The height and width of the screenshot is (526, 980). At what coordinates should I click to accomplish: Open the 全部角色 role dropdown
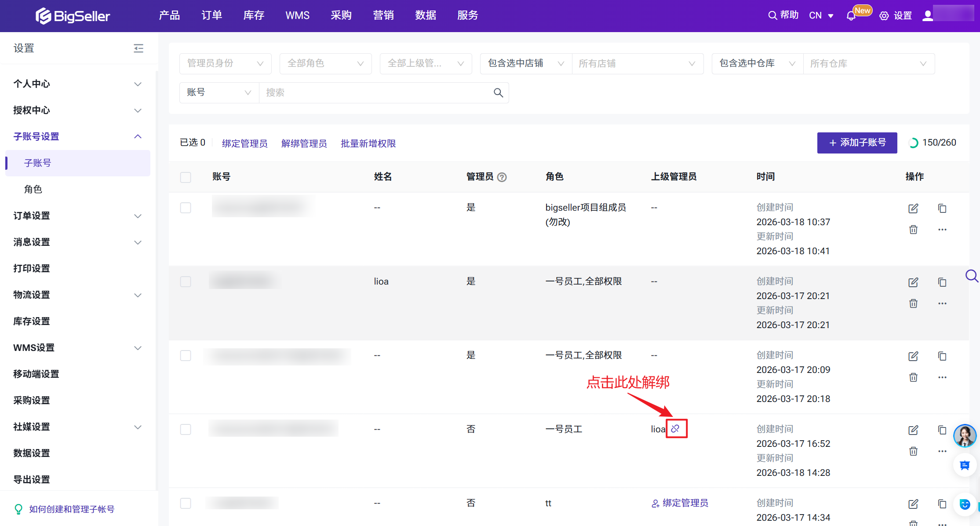[x=325, y=63]
